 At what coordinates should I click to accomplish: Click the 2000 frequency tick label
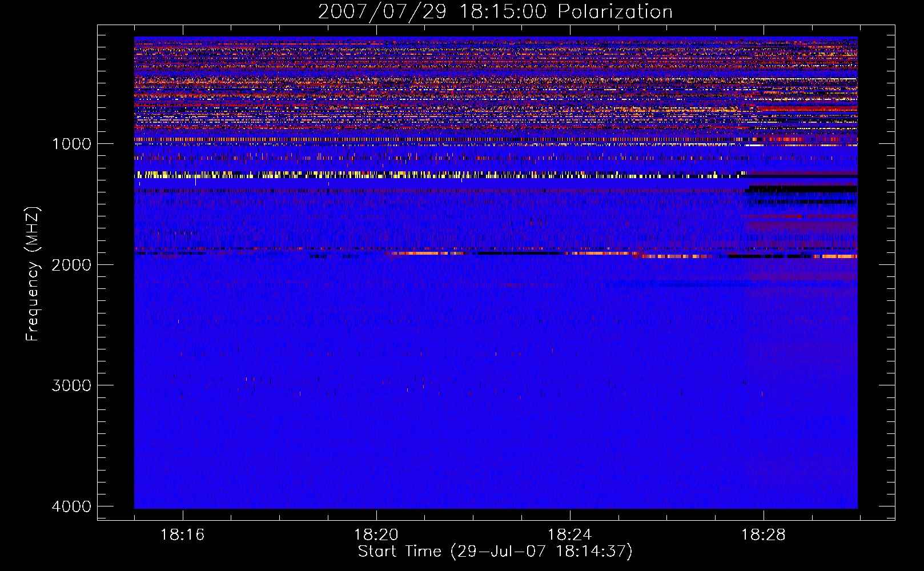point(71,265)
